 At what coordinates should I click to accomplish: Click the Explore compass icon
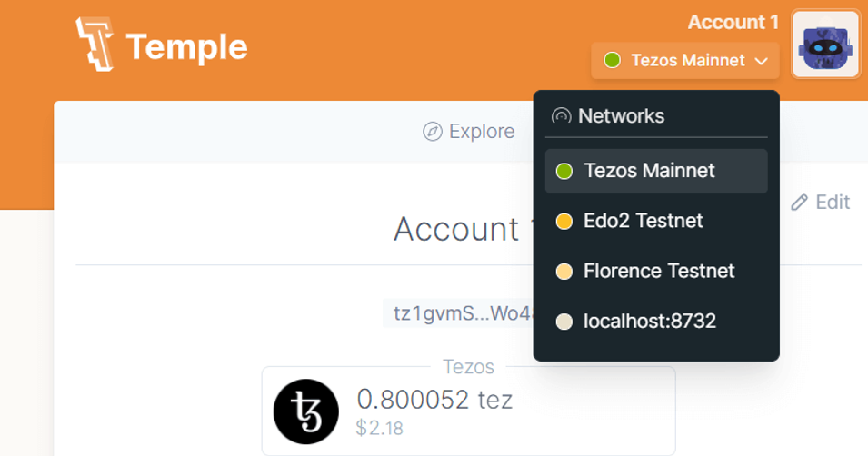tap(433, 132)
